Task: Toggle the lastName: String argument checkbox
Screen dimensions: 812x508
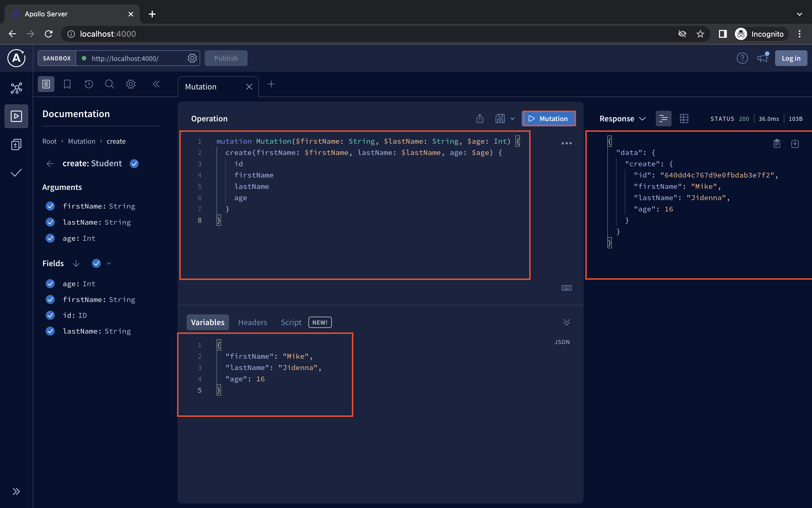Action: coord(50,222)
